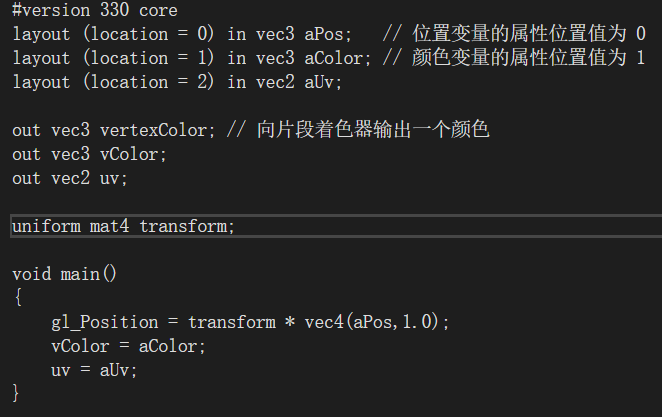This screenshot has height=417, width=662.
Task: Click the 'void main()' function header
Action: click(64, 274)
